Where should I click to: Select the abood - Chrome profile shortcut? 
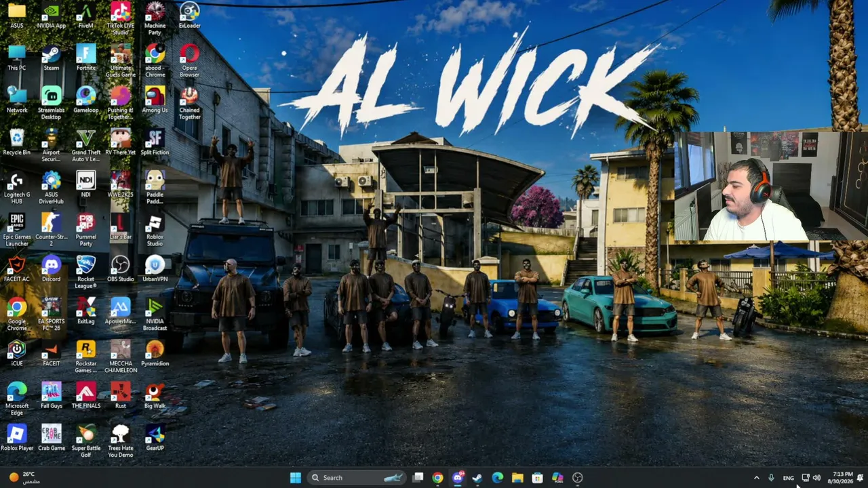tap(155, 62)
